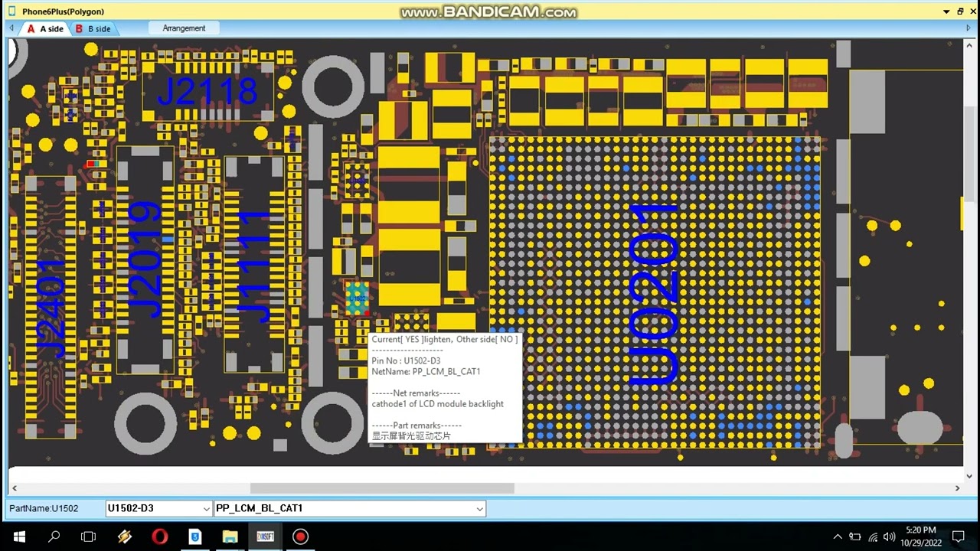The width and height of the screenshot is (980, 551).
Task: Click the tab strip right scroll arrow
Action: click(x=968, y=28)
